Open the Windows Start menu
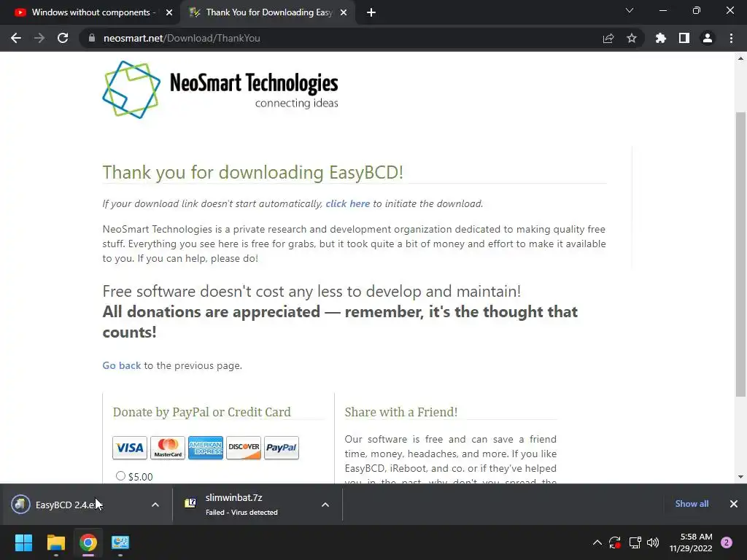747x560 pixels. [x=23, y=542]
